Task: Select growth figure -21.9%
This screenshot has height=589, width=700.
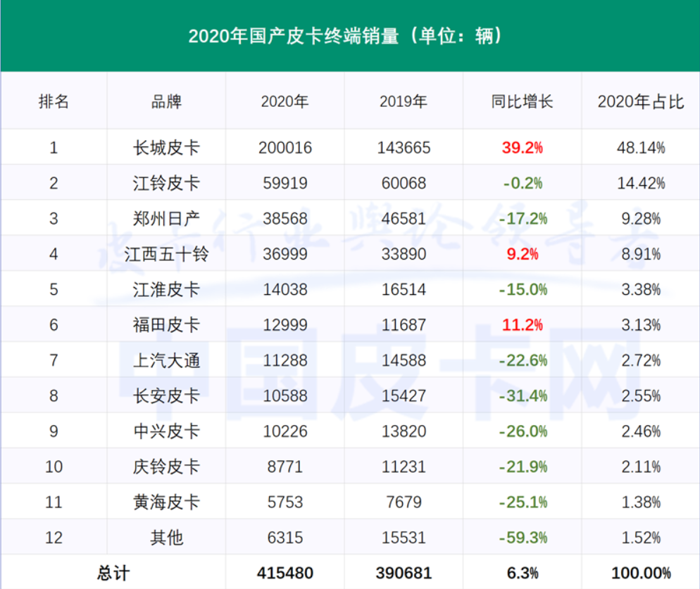Action: (x=523, y=467)
